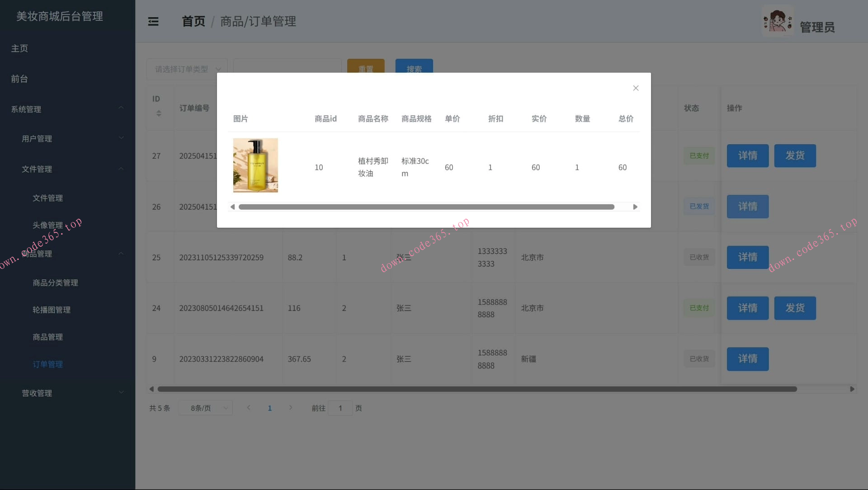Viewport: 868px width, 490px height.
Task: Collapse the 文件管理 submenu
Action: pyautogui.click(x=37, y=169)
